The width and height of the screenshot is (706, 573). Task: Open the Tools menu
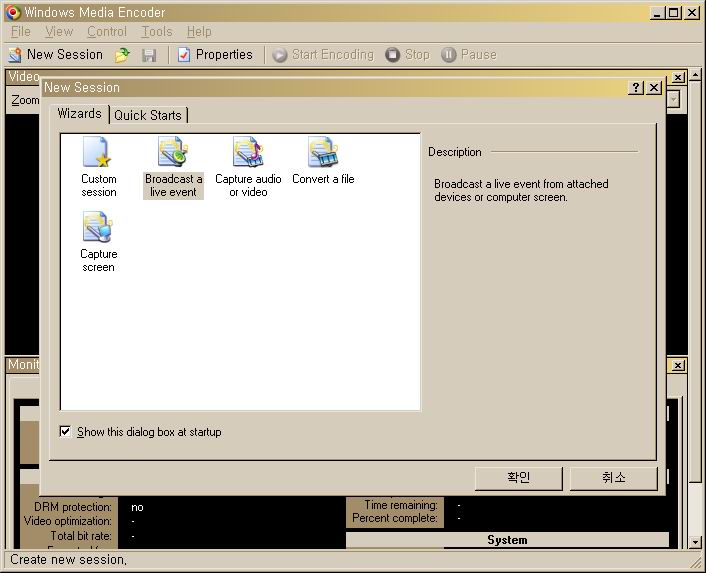(x=157, y=32)
